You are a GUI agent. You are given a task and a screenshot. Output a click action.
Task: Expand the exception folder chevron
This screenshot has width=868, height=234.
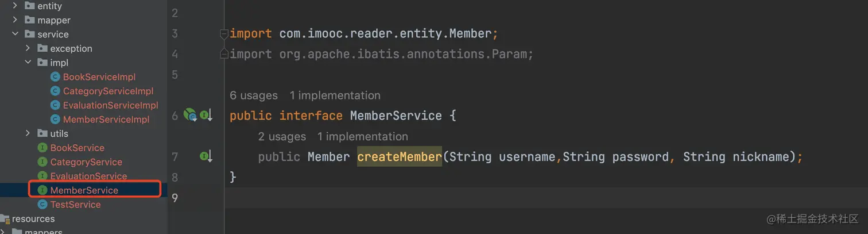pos(28,48)
